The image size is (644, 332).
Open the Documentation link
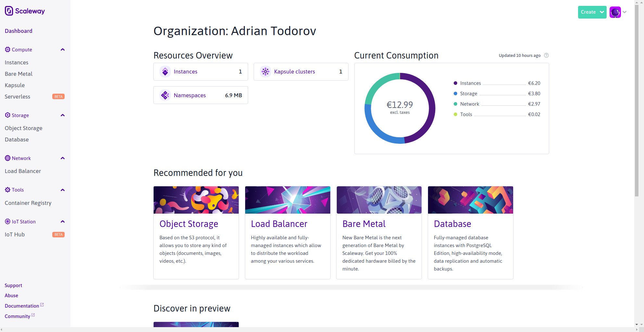pos(22,306)
